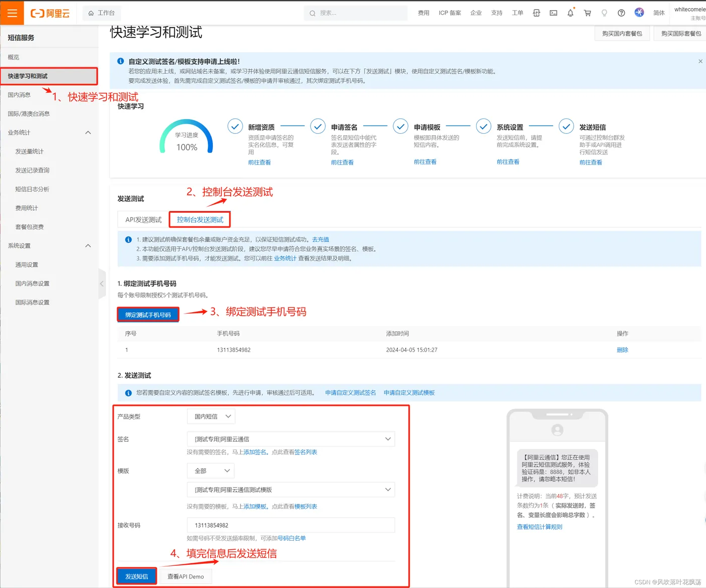Open the whitecomele account menu
The image size is (706, 588).
(x=690, y=13)
